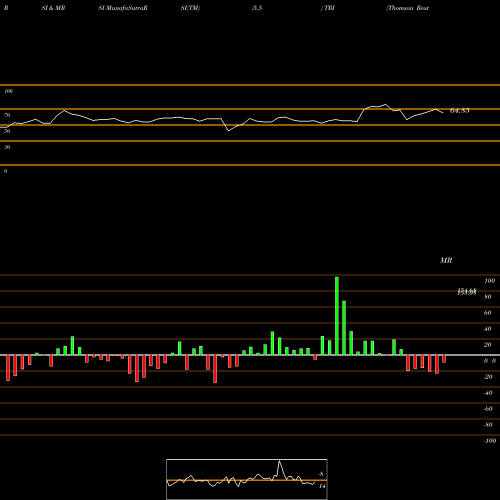Click the last red bar at histogram's right end
Image resolution: width=500 pixels, height=500 pixels.
[x=444, y=359]
